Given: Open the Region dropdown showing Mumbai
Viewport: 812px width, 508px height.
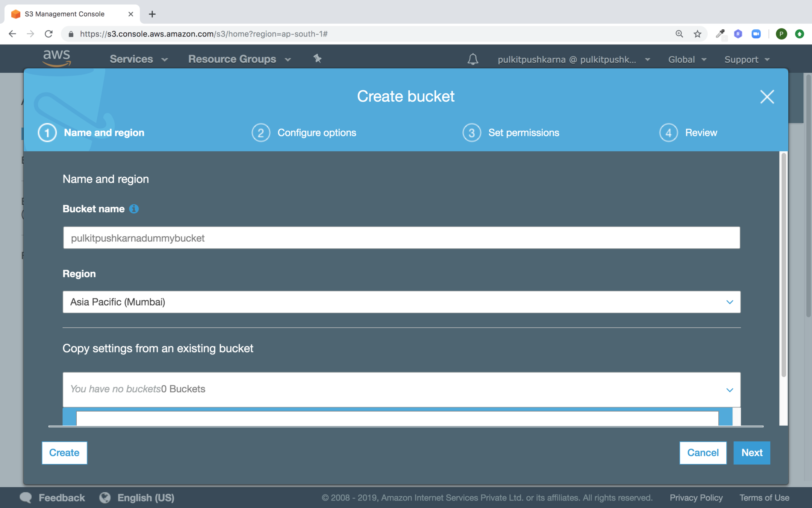Looking at the screenshot, I should [x=401, y=302].
